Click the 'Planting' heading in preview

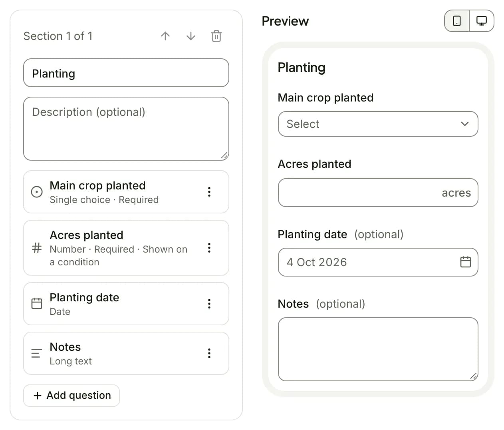(302, 68)
